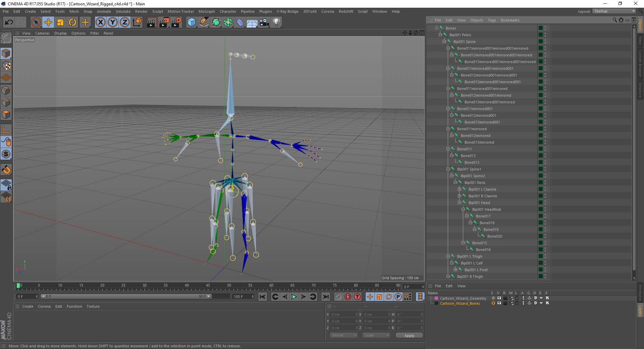Open the Bookmarks menu in Object Manager
Image resolution: width=644 pixels, height=349 pixels.
pos(510,20)
